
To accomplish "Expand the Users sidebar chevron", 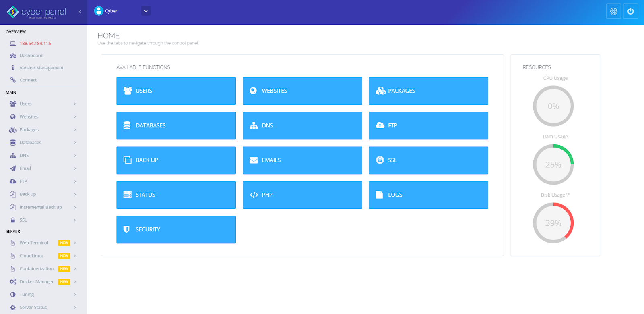I will [75, 104].
